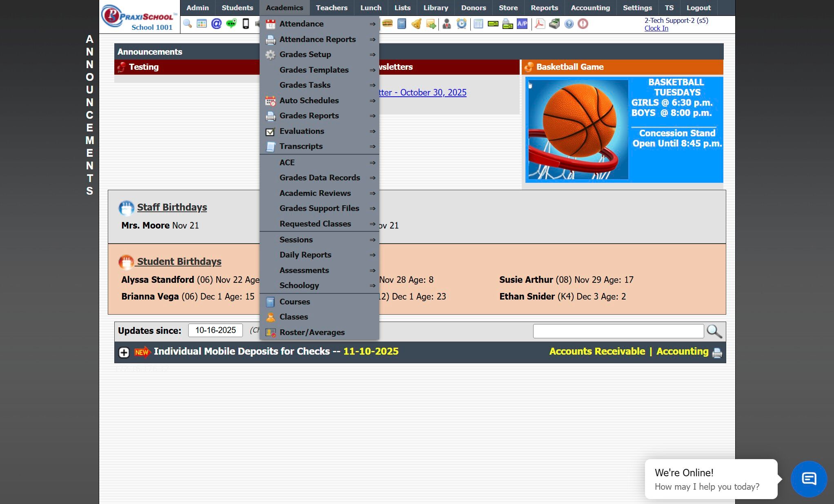Open the alarm clock toolbar icon
The width and height of the screenshot is (834, 504).
coord(461,24)
